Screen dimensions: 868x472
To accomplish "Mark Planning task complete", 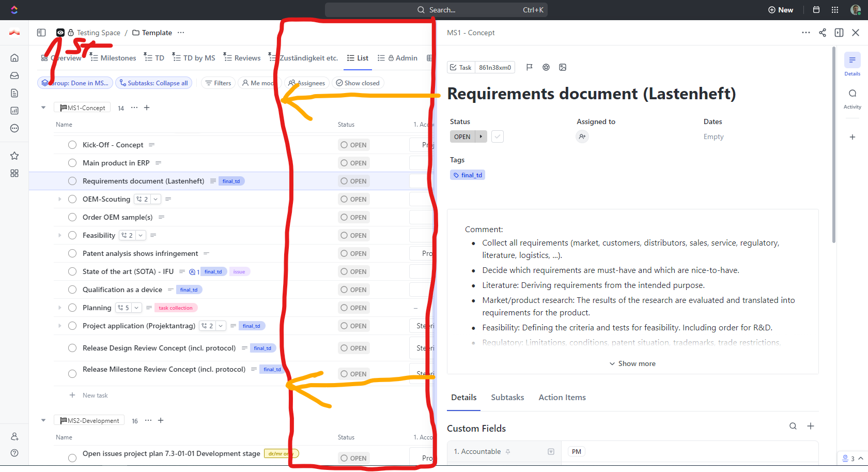I will point(72,308).
